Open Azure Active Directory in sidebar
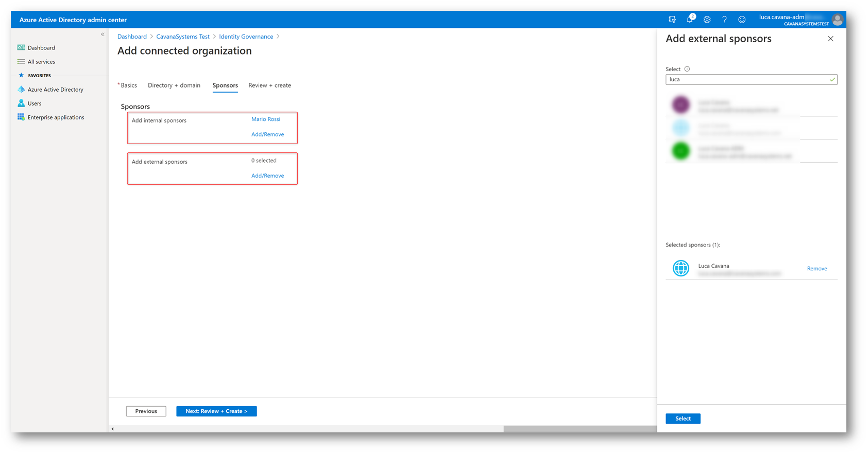 (x=56, y=90)
